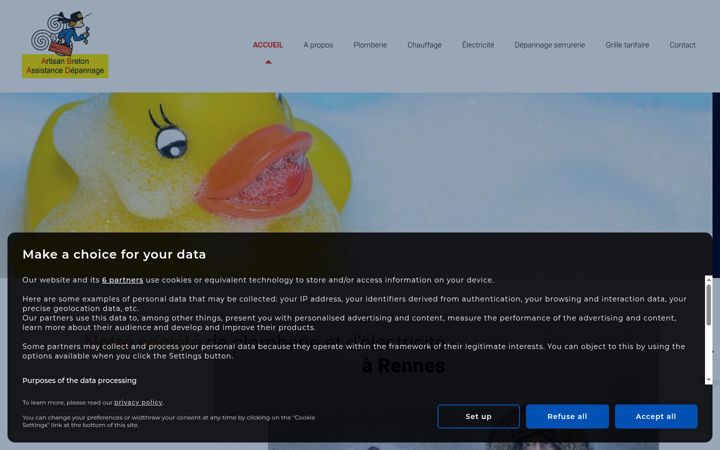Click the 'Purposes of the data processing' heading

click(x=79, y=381)
